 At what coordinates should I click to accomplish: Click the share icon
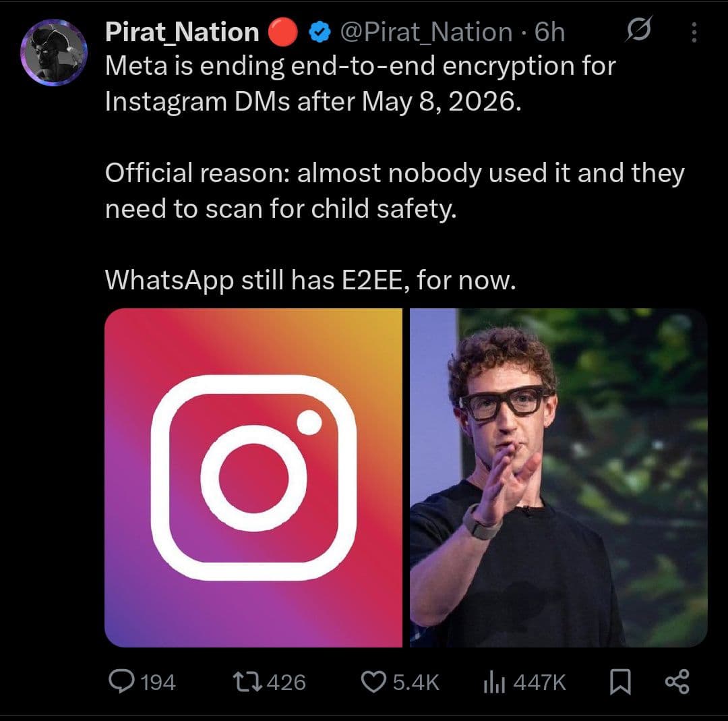[x=677, y=682]
